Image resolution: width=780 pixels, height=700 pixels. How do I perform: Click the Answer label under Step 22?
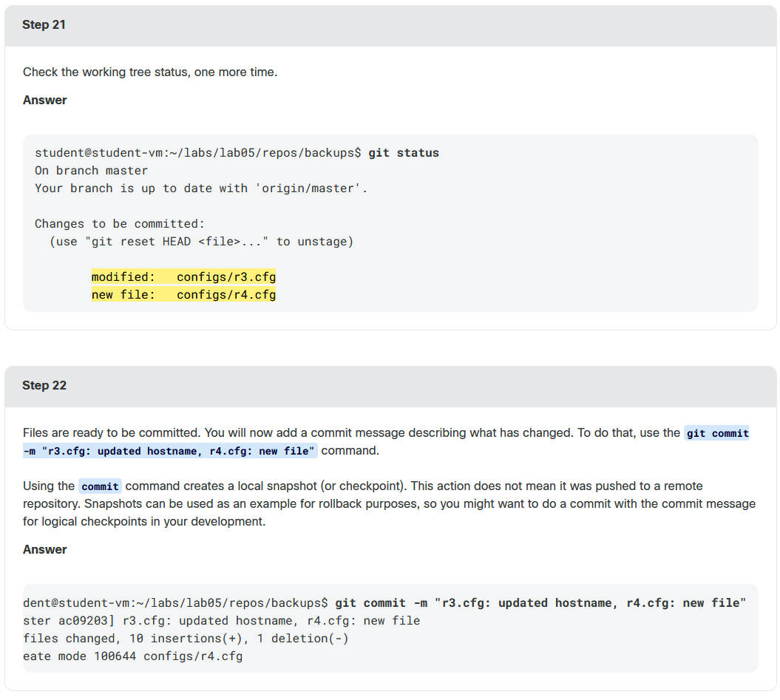[x=45, y=549]
